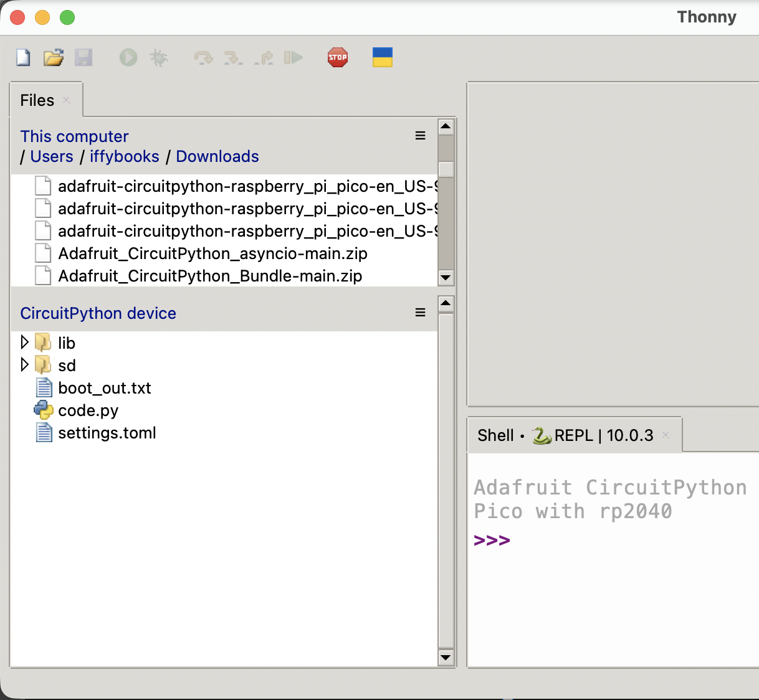
Task: Select code.py on the device
Action: coord(88,410)
